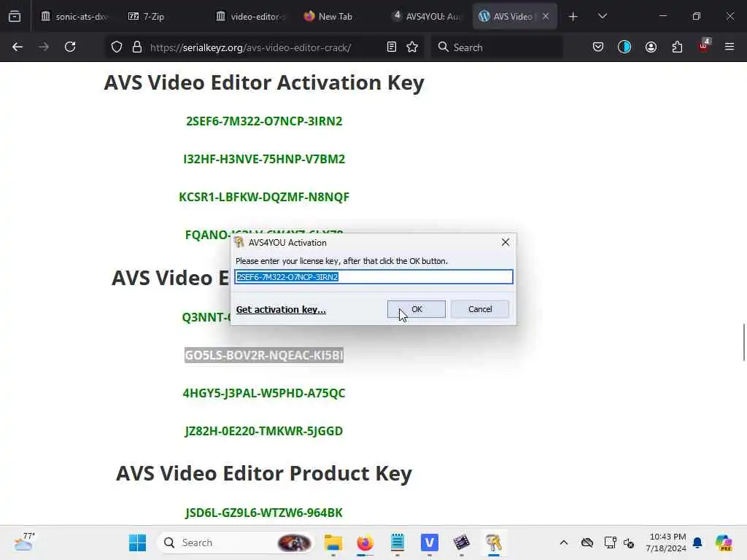Screen dimensions: 747x560
Task: Click the Firefox View workspace icon
Action: tap(15, 16)
